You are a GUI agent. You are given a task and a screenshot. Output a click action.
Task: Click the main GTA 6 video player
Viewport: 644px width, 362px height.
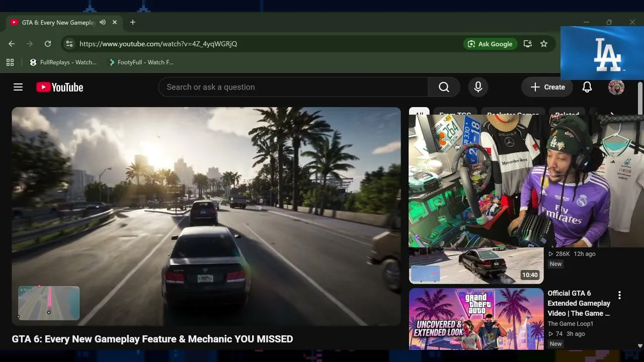point(206,216)
